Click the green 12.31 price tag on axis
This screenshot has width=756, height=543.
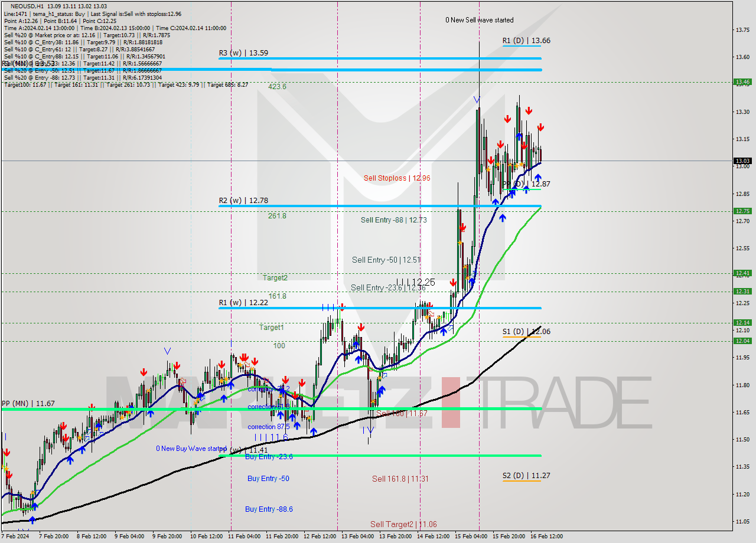(742, 291)
